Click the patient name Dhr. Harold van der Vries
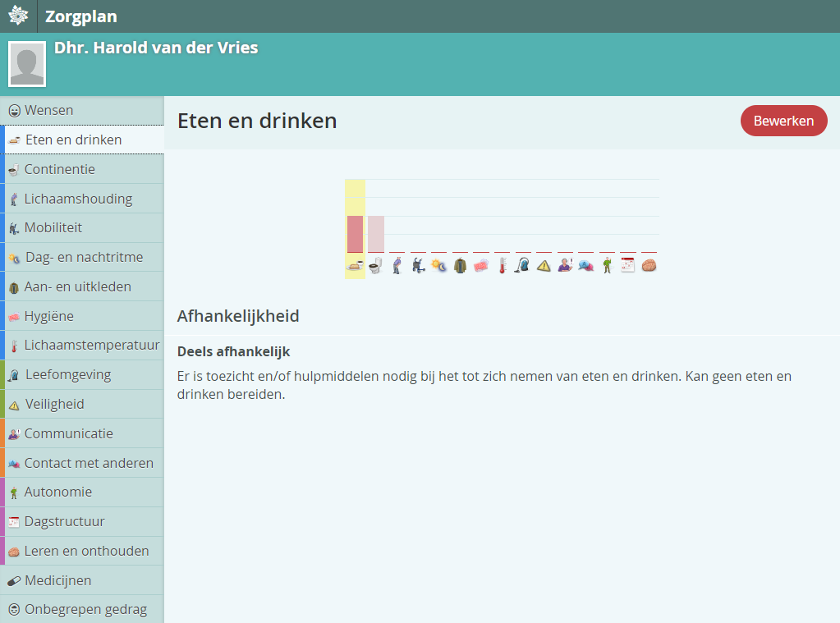Viewport: 840px width, 623px height. pos(156,48)
